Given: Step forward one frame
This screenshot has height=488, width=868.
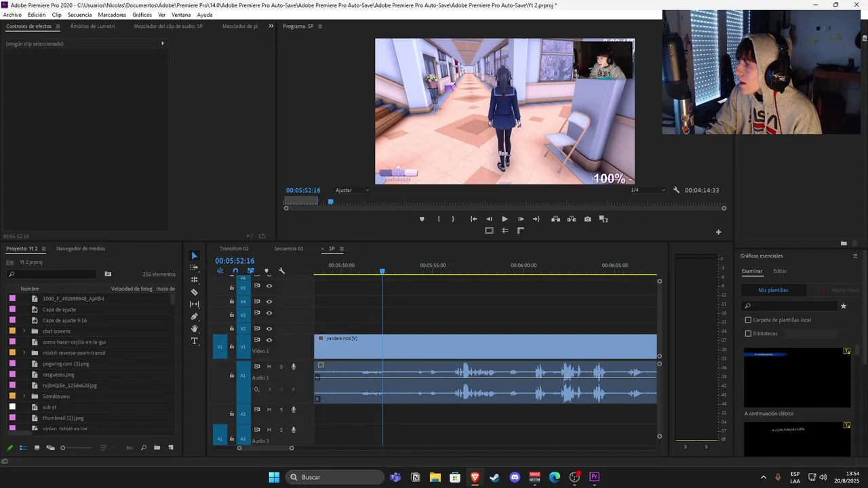Looking at the screenshot, I should point(521,219).
